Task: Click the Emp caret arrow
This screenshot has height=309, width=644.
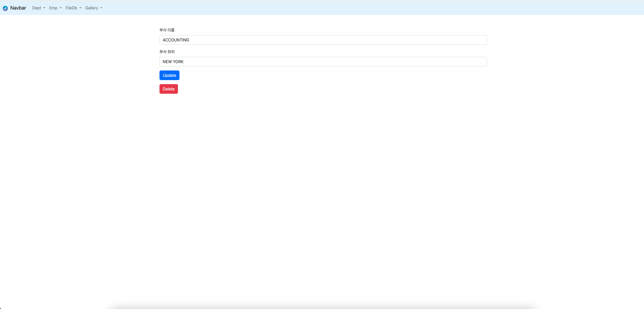Action: pyautogui.click(x=60, y=8)
